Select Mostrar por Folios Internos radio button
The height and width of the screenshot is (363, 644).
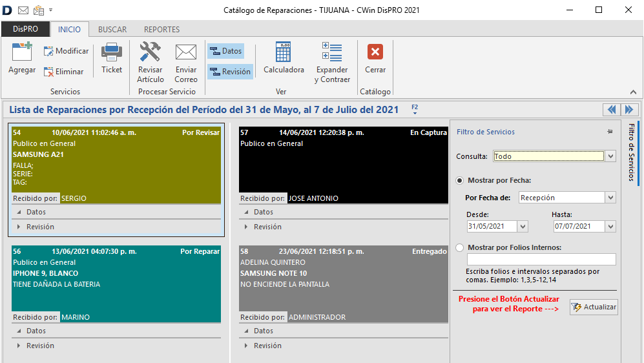pyautogui.click(x=460, y=247)
